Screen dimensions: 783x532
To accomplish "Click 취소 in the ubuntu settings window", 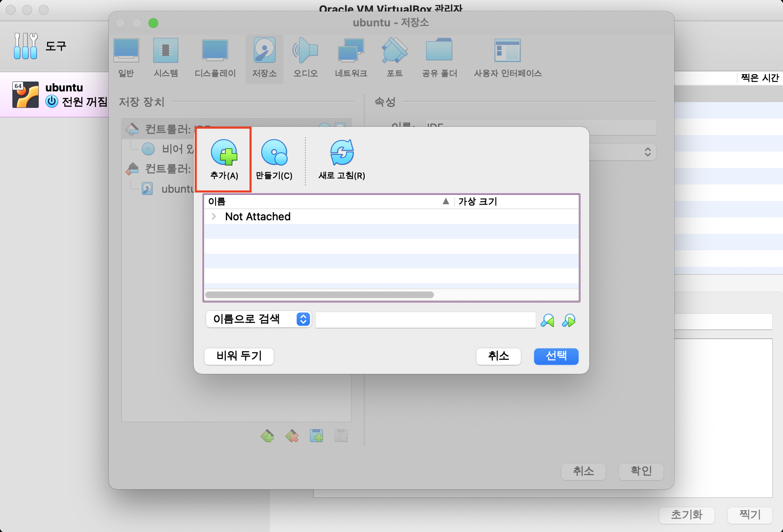I will point(584,471).
